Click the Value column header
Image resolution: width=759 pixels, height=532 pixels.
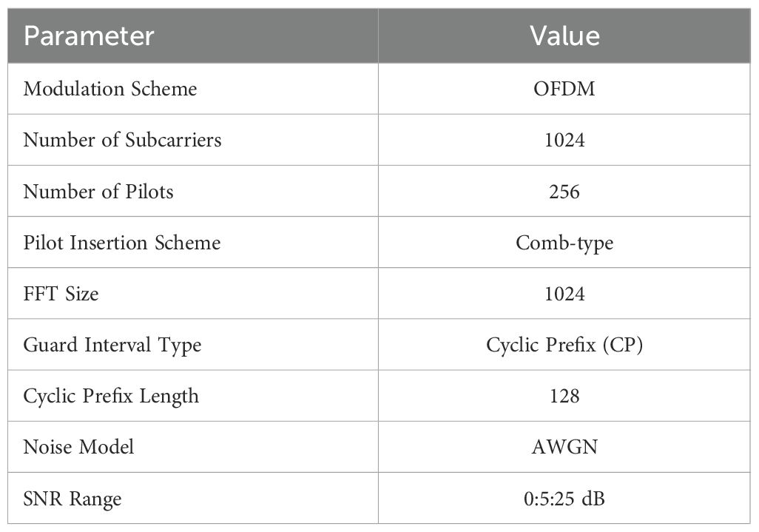click(x=564, y=36)
